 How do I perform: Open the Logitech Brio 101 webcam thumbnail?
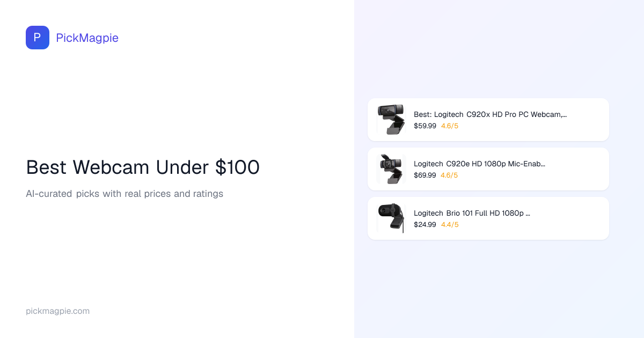[391, 218]
